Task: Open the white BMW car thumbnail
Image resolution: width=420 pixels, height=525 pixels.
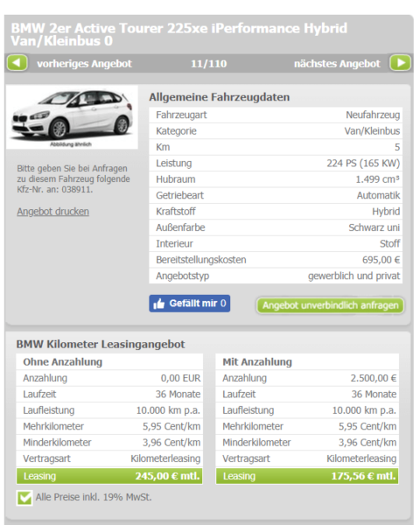Action: coord(72,117)
